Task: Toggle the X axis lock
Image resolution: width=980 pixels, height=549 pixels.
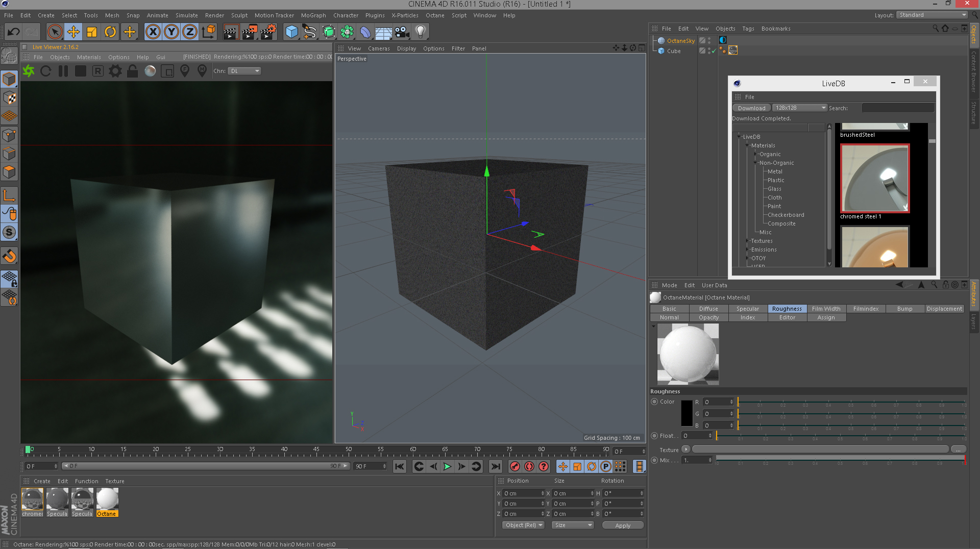Action: tap(153, 32)
